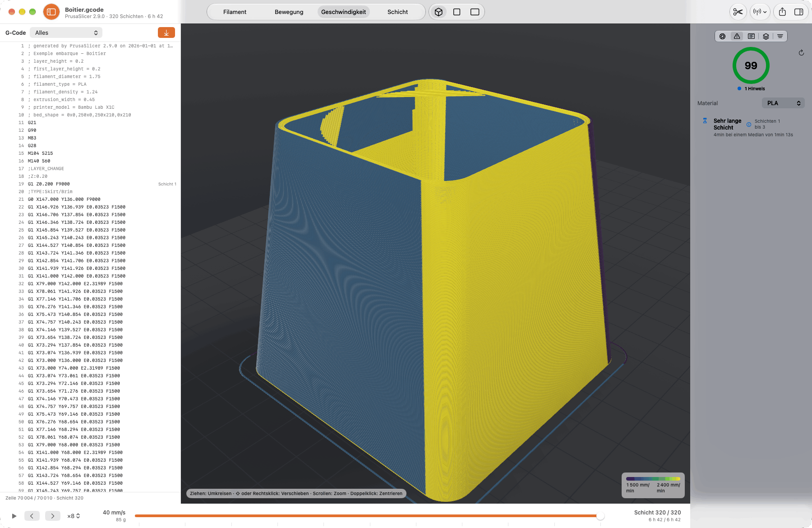Open the wireless printer connection dropdown

[x=760, y=12]
